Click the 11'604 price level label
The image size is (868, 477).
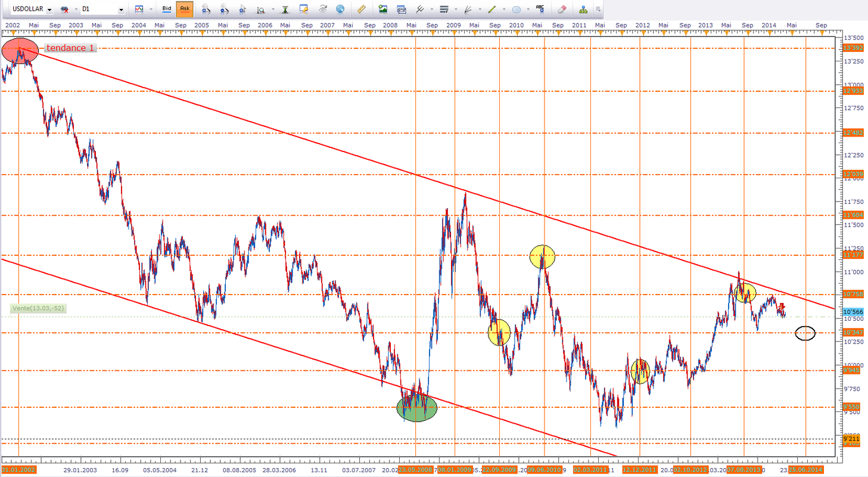tap(854, 215)
